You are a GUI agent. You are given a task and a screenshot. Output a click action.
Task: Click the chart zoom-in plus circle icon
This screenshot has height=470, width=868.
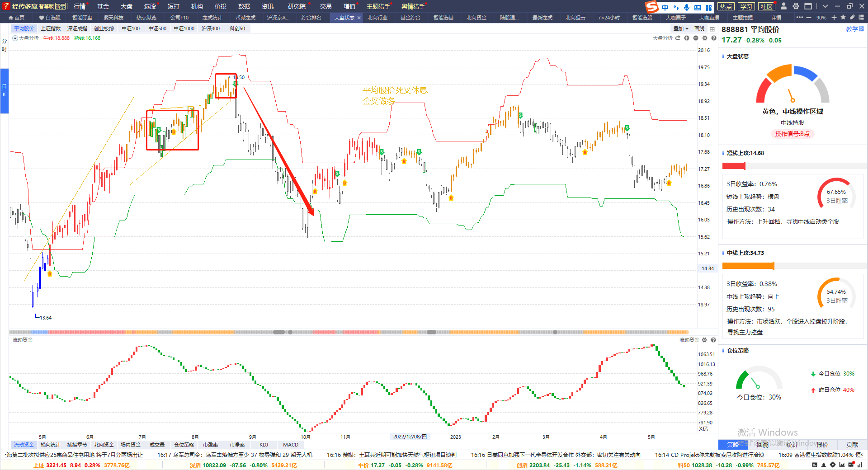(x=687, y=38)
